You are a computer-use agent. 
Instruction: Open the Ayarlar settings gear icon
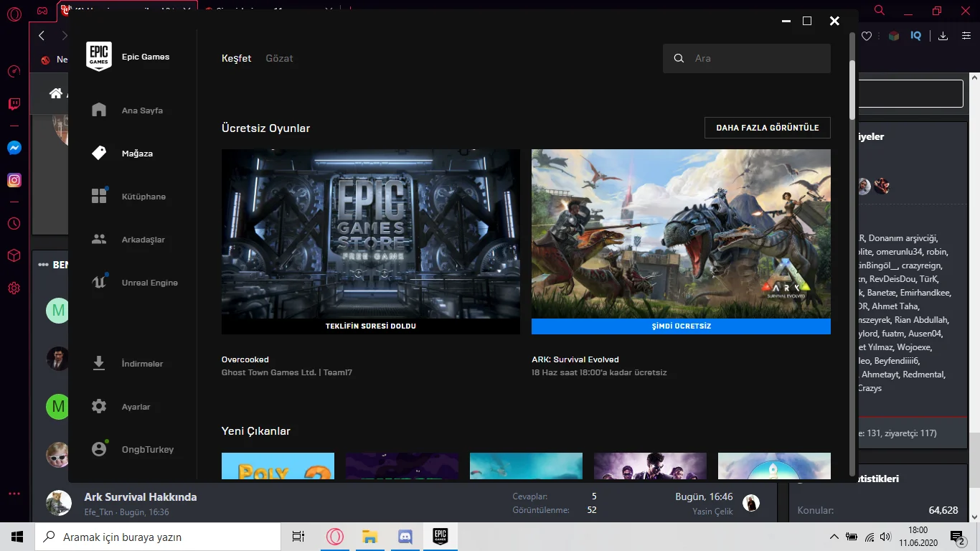click(x=99, y=406)
